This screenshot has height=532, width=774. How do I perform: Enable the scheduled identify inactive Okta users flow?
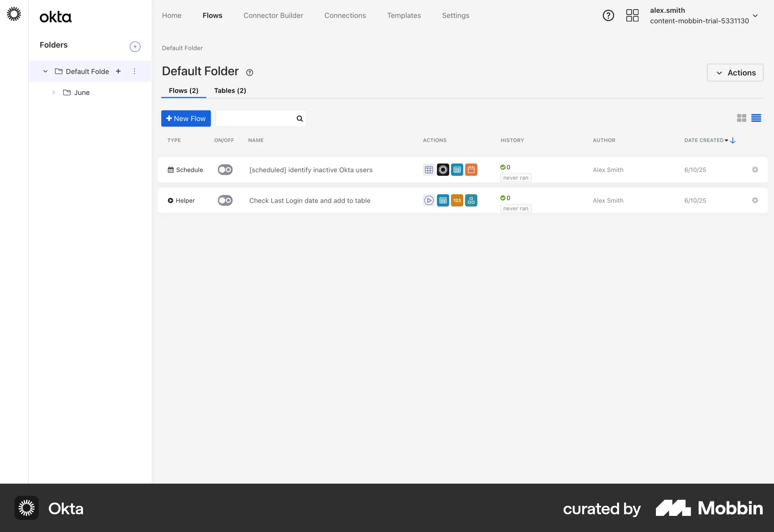tap(225, 170)
